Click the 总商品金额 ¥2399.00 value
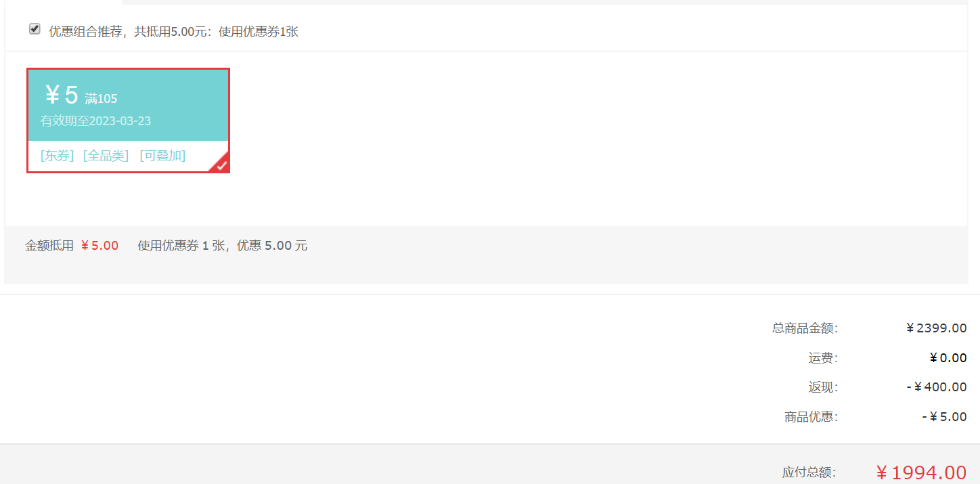 937,328
